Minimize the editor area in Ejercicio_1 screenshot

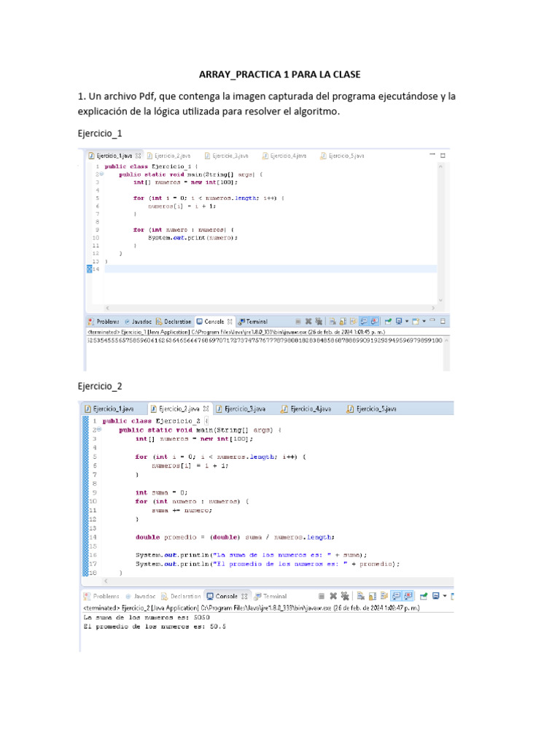pos(432,154)
